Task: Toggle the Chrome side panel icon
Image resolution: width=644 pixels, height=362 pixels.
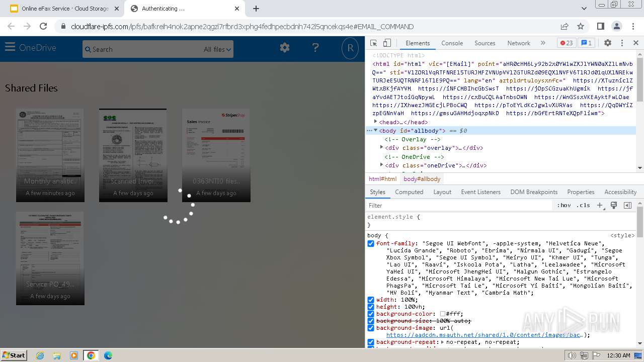Action: tap(600, 26)
